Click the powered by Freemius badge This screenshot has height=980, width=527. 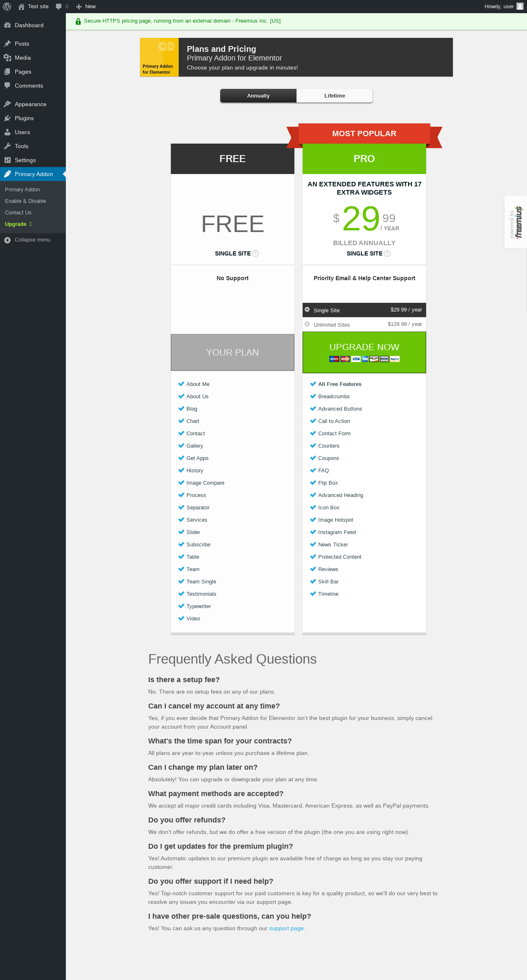pos(516,222)
